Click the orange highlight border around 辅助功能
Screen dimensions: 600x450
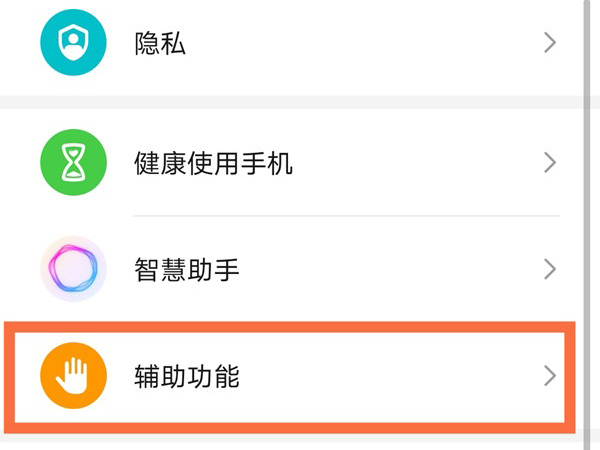tap(300, 327)
